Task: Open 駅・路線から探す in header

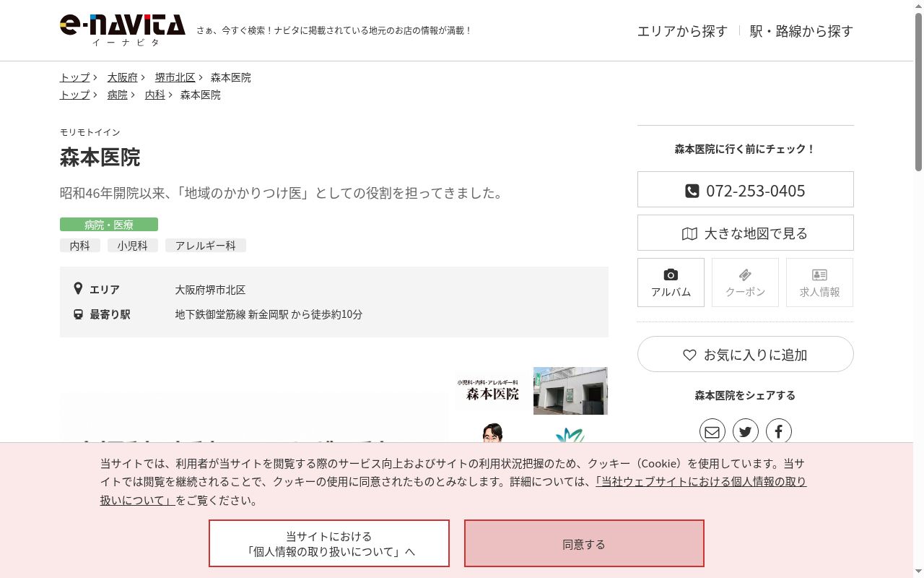Action: 801,31
